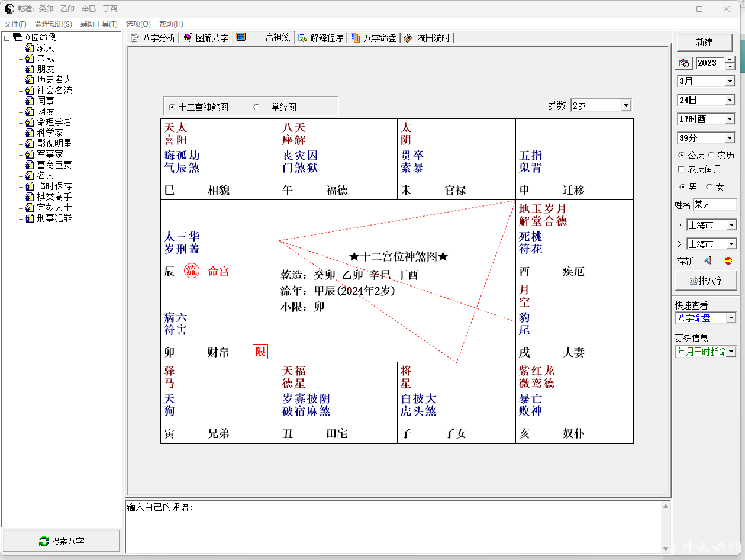Image resolution: width=745 pixels, height=560 pixels.
Task: Click the 搜索八字 button
Action: point(61,541)
